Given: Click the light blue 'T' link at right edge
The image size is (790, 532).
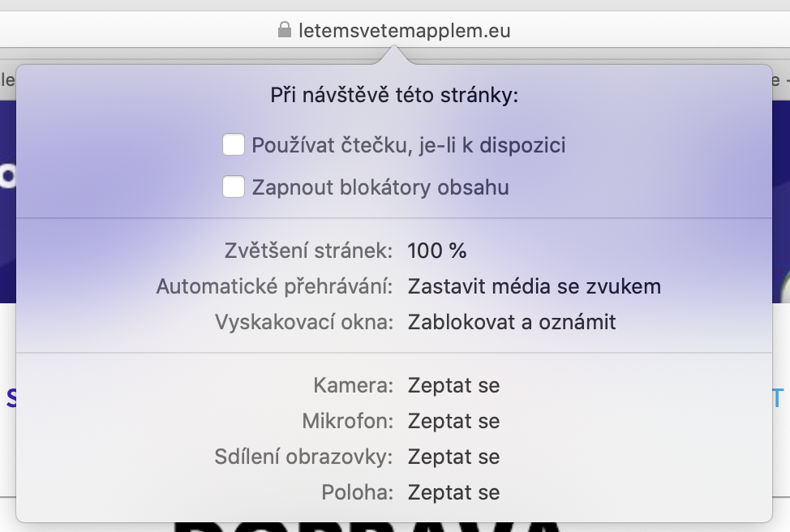Looking at the screenshot, I should point(779,398).
